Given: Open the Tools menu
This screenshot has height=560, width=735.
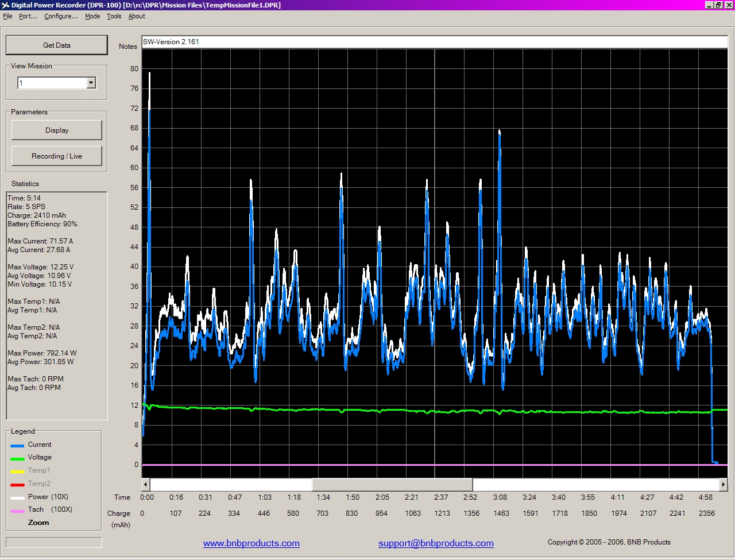Looking at the screenshot, I should tap(114, 16).
